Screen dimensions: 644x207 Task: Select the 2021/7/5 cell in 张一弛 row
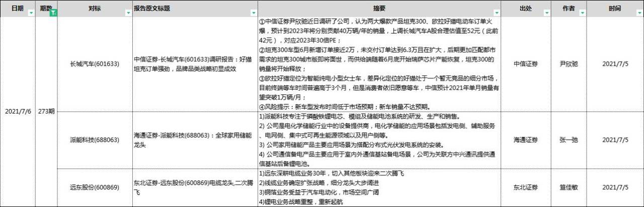616,140
